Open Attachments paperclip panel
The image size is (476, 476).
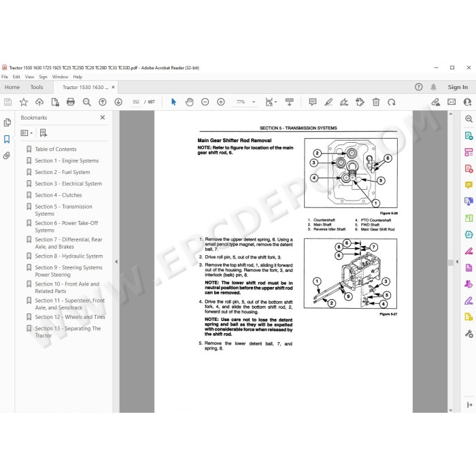click(7, 156)
